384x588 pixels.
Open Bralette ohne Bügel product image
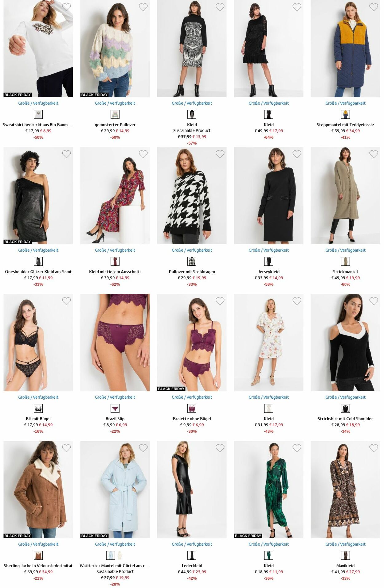pos(192,342)
